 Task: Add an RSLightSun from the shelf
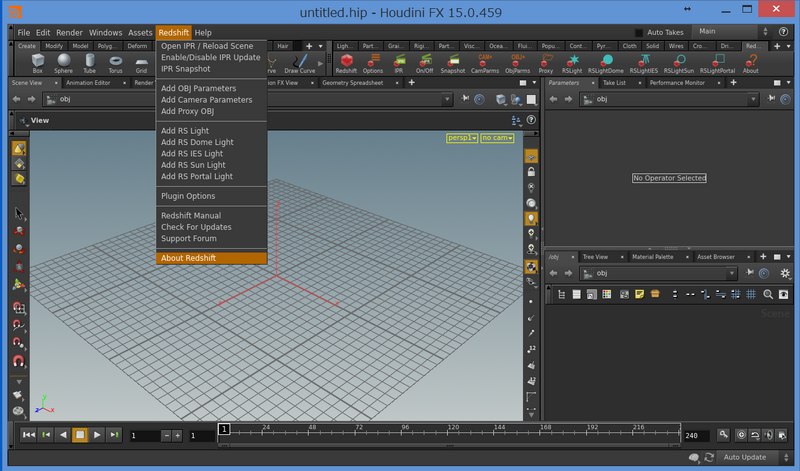click(679, 63)
